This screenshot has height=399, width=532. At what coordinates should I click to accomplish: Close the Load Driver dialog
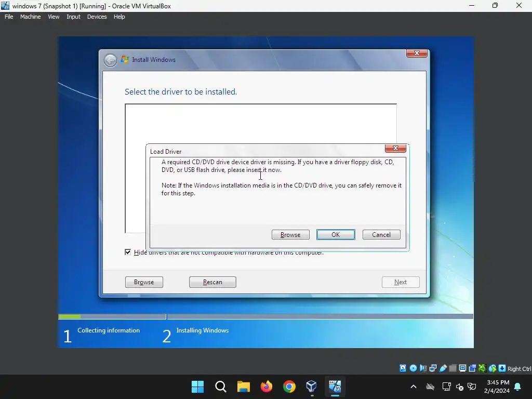(395, 148)
